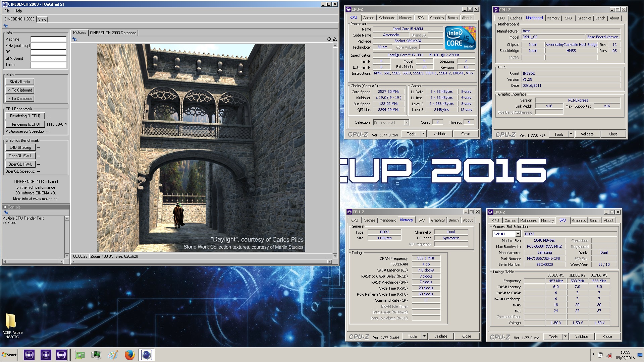Click the GFX-Board input field
The height and width of the screenshot is (362, 644).
48,58
